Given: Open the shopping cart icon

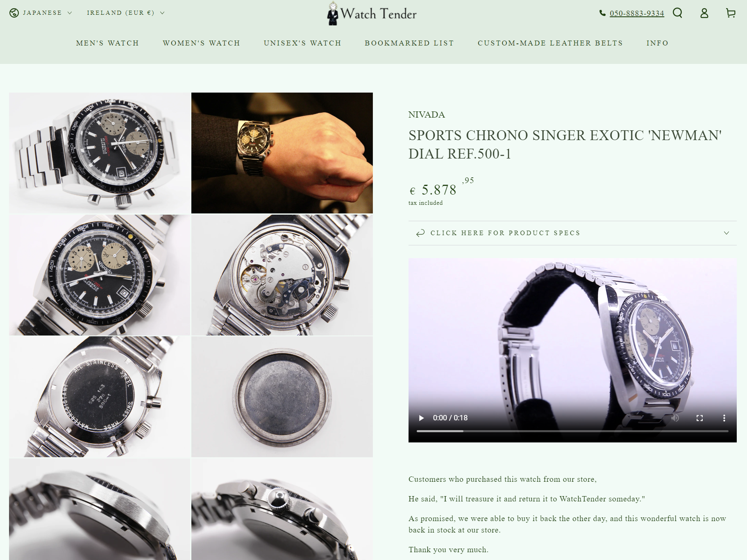Looking at the screenshot, I should point(731,13).
